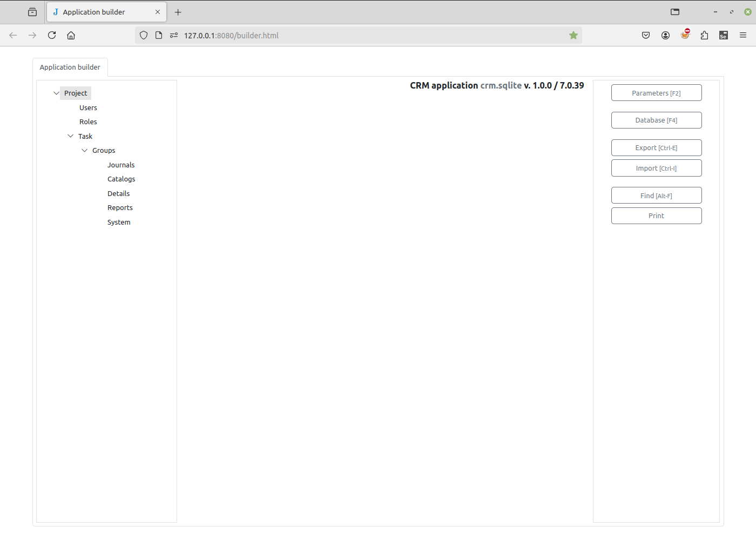Viewport: 756px width, 533px height.
Task: Open database settings via Database button
Action: [x=656, y=120]
